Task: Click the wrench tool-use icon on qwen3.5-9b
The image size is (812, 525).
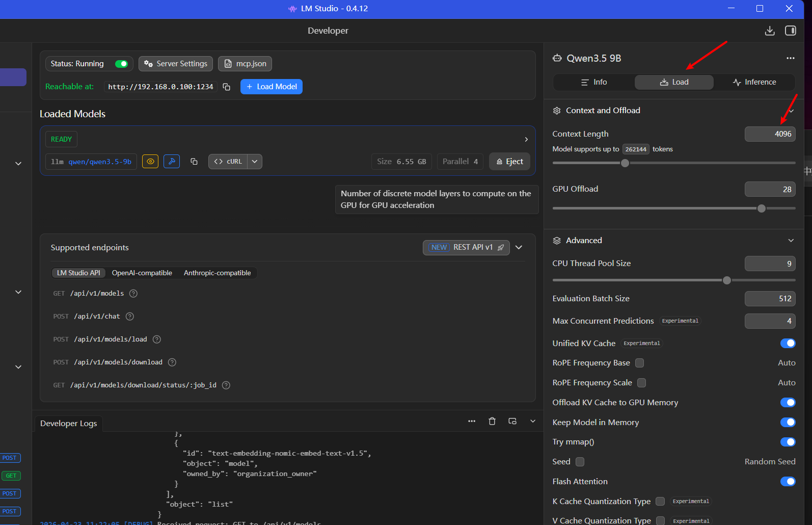Action: [x=172, y=162]
